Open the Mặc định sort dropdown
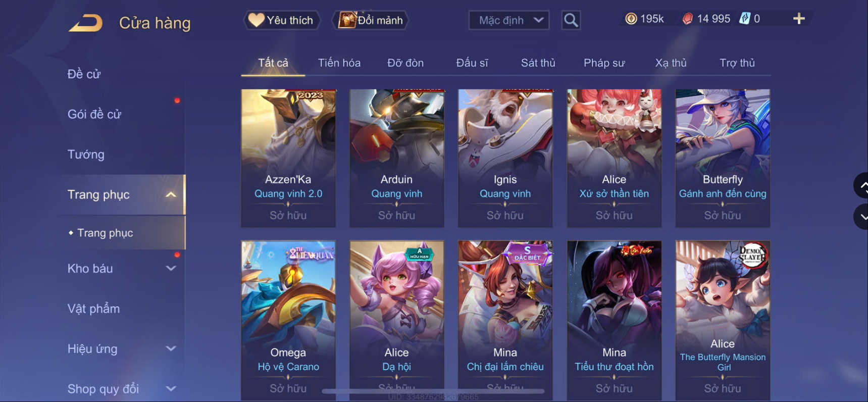868x402 pixels. pos(509,20)
